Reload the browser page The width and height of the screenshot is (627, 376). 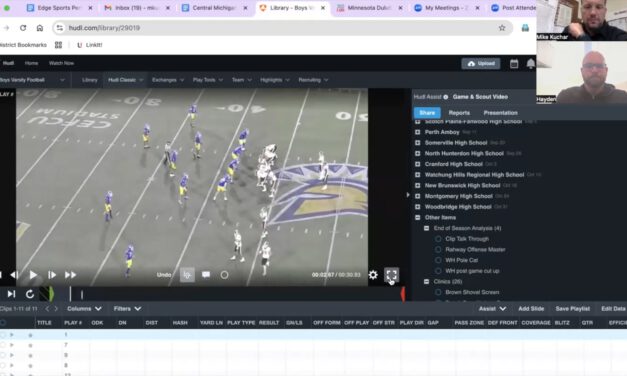(23, 28)
